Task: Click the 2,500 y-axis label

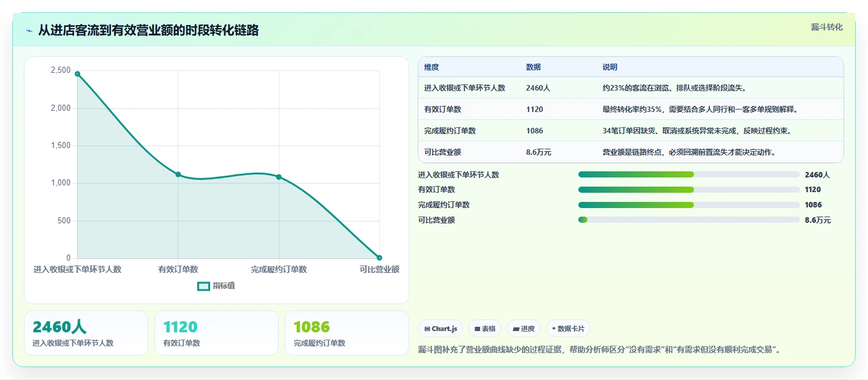Action: click(61, 70)
